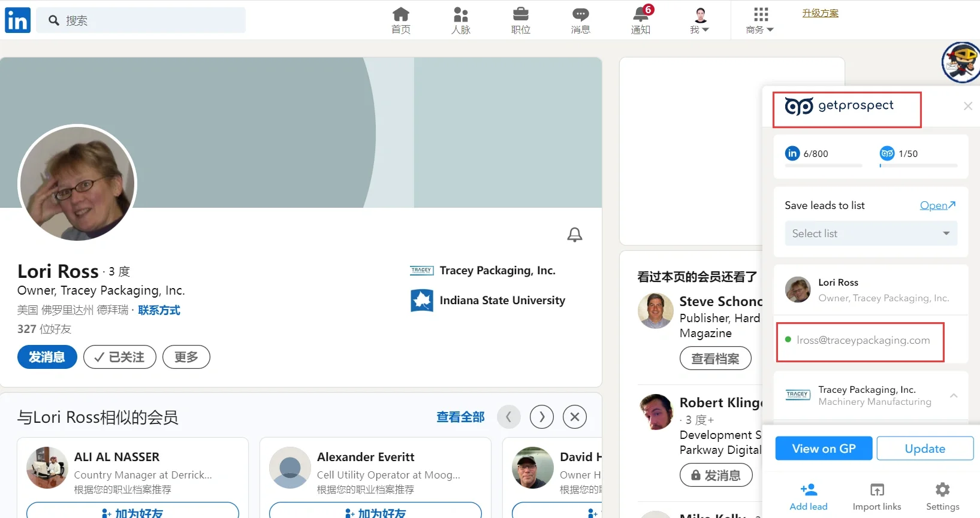
Task: Open getprospect Settings gear
Action: point(943,497)
